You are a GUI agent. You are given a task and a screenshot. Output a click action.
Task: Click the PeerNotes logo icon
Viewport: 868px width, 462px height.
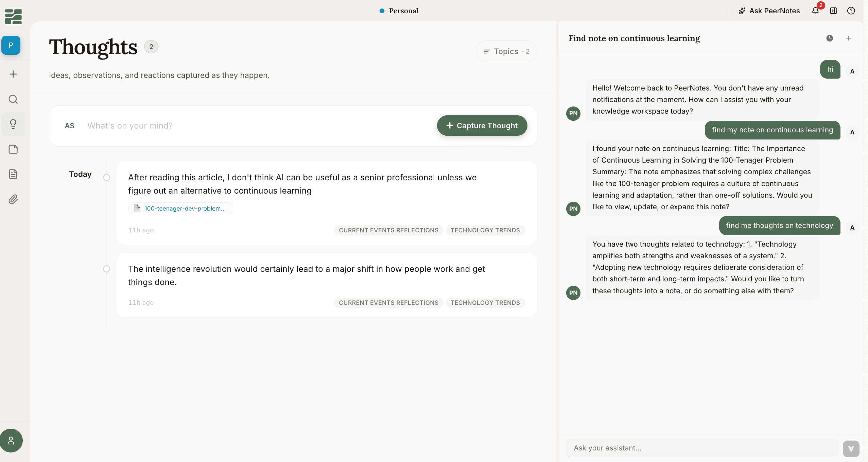[x=13, y=17]
